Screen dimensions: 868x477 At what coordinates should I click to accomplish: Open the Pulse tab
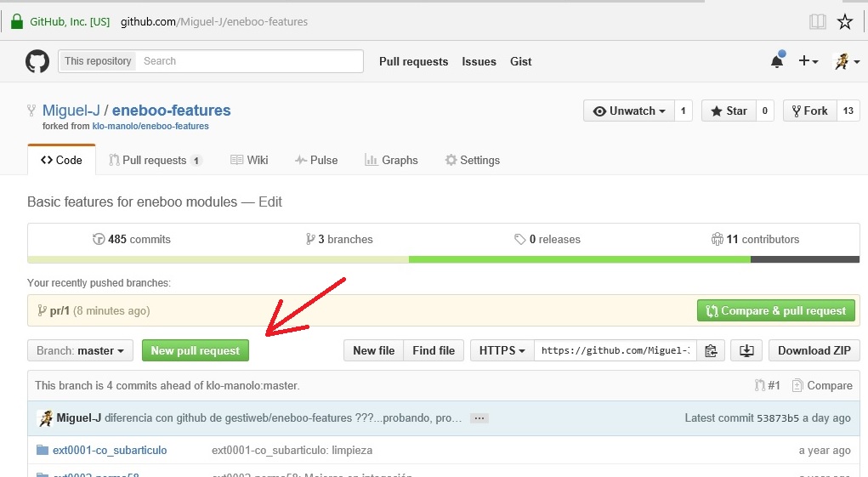coord(316,160)
